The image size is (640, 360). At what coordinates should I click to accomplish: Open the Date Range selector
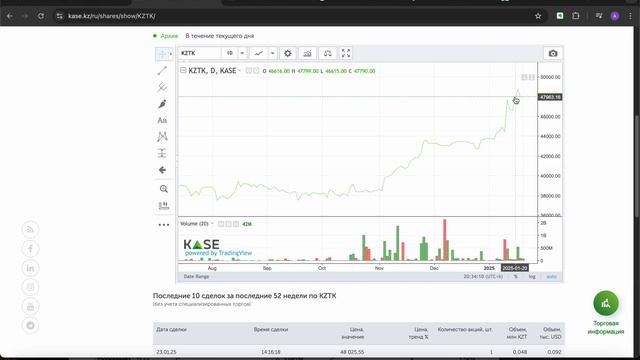coord(196,277)
